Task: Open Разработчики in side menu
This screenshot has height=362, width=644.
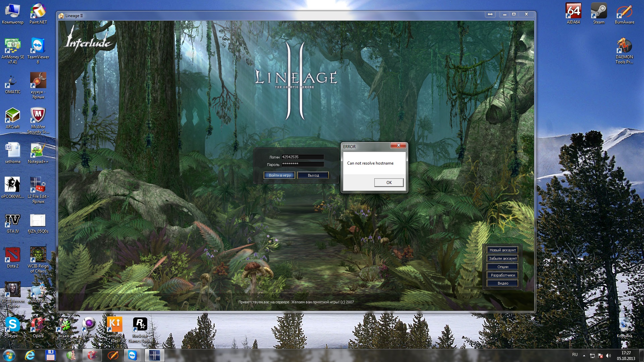Action: 502,275
